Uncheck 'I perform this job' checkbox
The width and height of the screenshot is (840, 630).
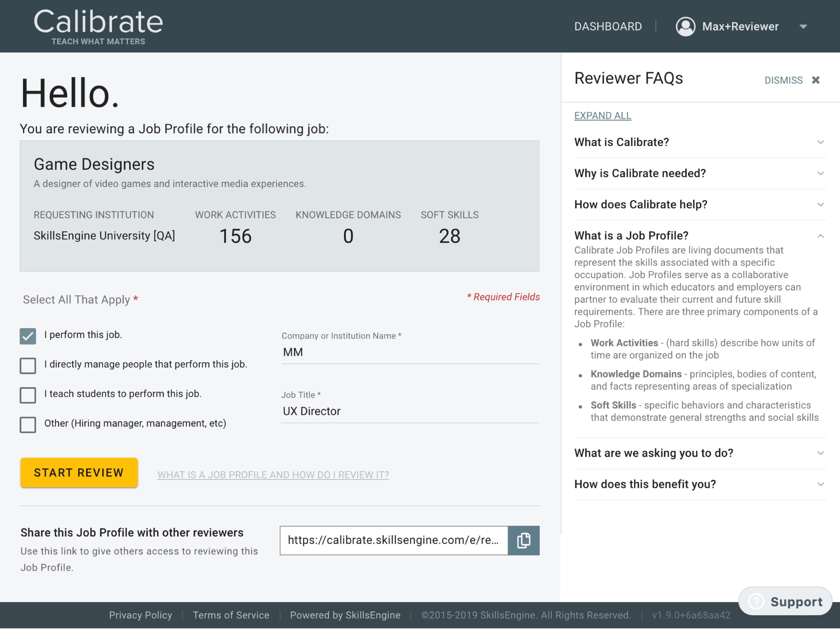coord(28,336)
